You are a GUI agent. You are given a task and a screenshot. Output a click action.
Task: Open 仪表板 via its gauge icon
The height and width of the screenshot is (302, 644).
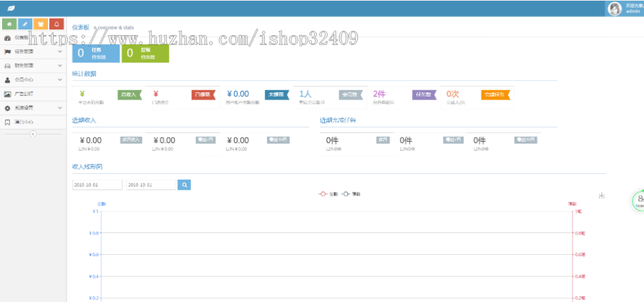pos(7,38)
